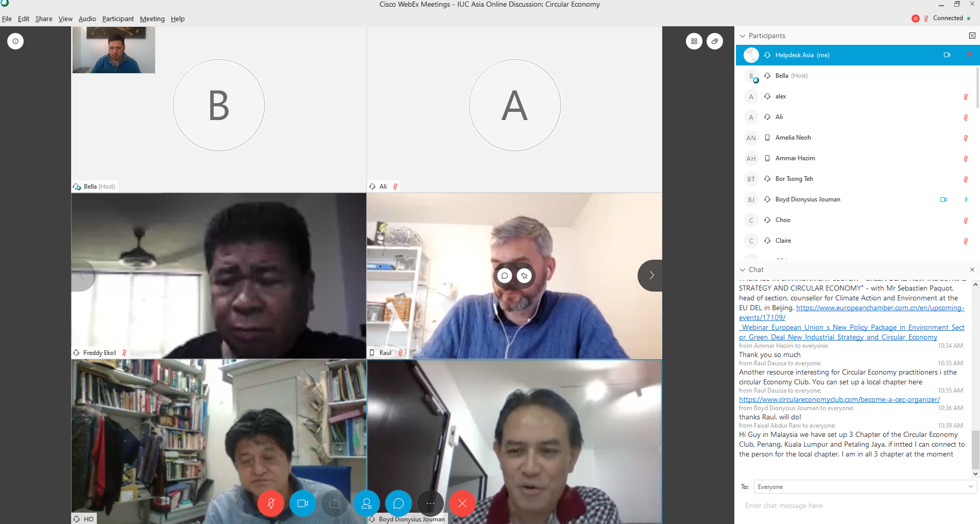Click the floating panel view icon
This screenshot has height=524, width=980.
tap(715, 41)
